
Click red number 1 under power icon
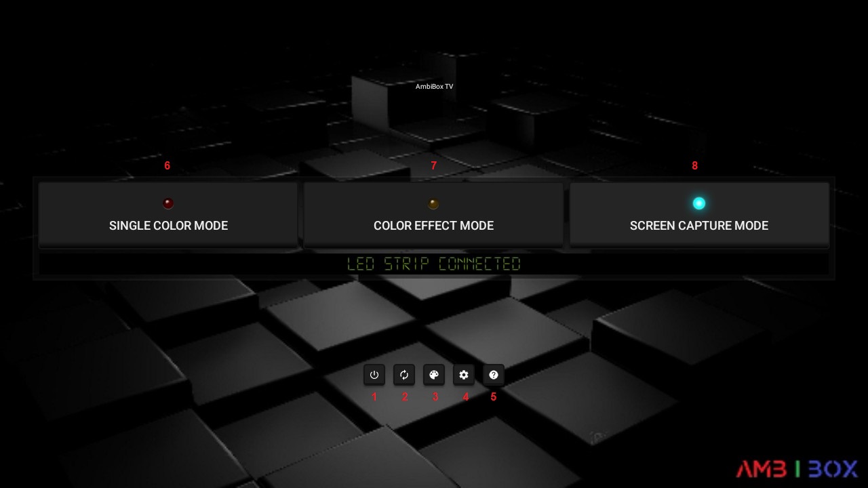coord(374,396)
